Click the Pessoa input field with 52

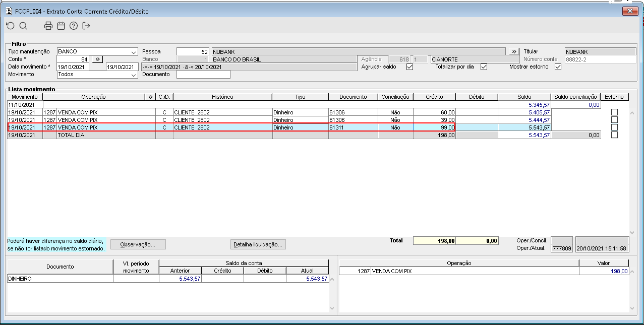coord(193,51)
